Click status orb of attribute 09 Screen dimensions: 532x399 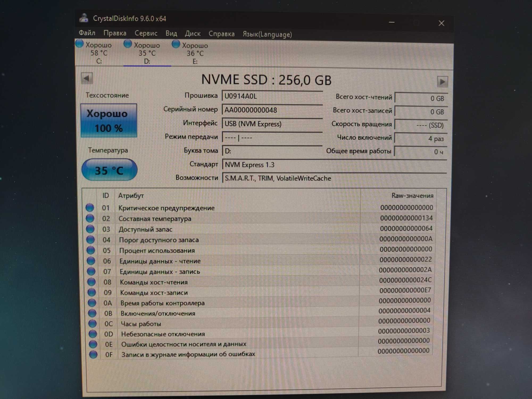tap(92, 292)
